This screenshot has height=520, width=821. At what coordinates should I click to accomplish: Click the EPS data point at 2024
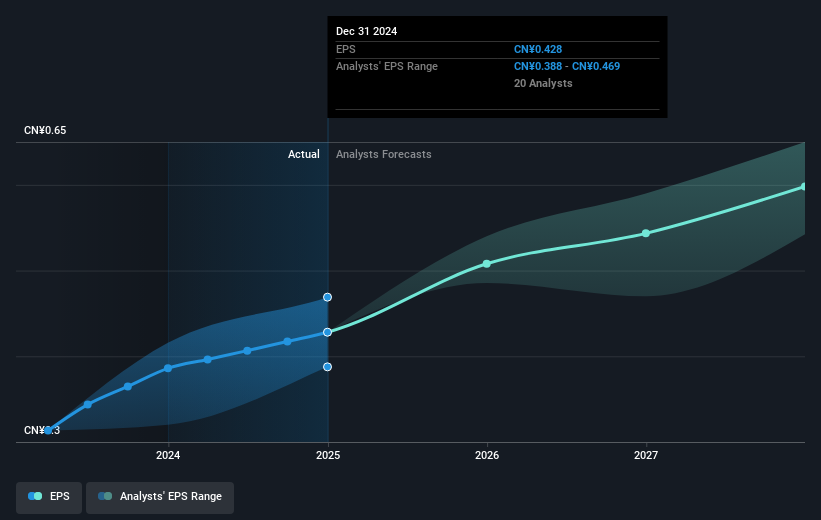[x=168, y=368]
